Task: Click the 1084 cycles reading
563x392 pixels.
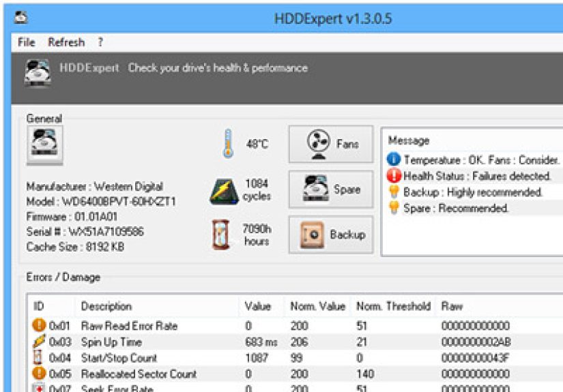Action: 257,190
